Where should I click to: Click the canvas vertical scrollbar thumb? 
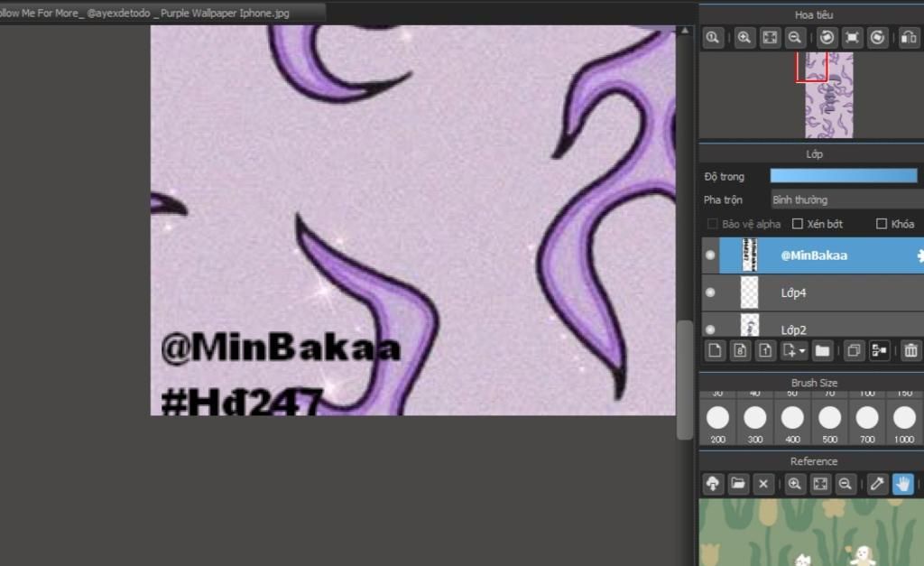pyautogui.click(x=685, y=380)
